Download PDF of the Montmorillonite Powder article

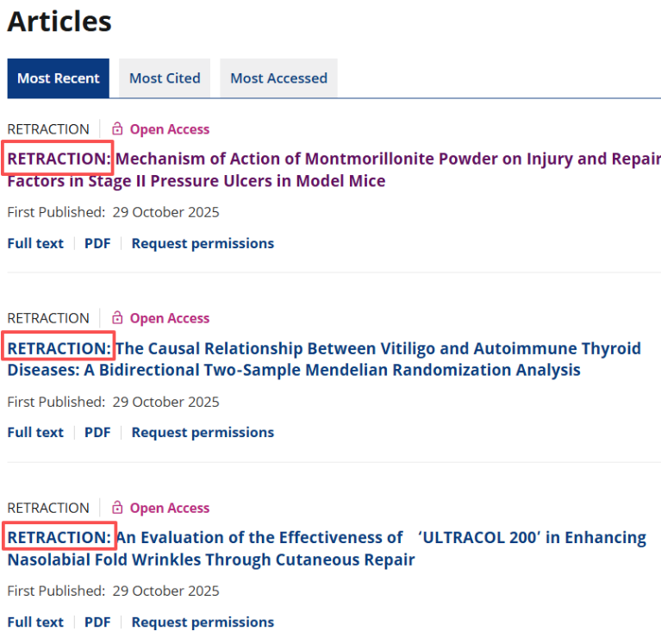click(x=97, y=244)
